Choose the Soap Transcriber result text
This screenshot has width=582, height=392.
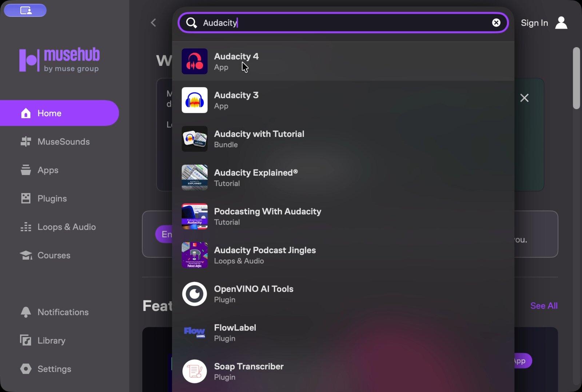249,367
